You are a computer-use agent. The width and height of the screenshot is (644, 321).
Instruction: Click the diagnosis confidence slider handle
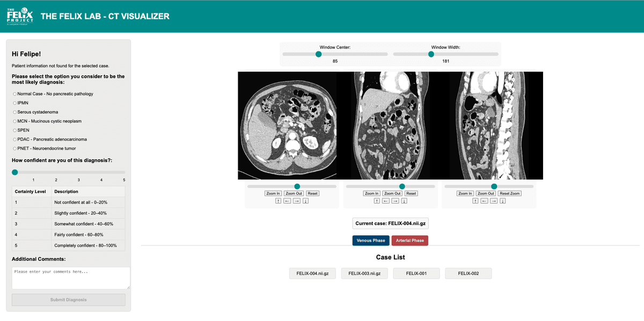(15, 172)
